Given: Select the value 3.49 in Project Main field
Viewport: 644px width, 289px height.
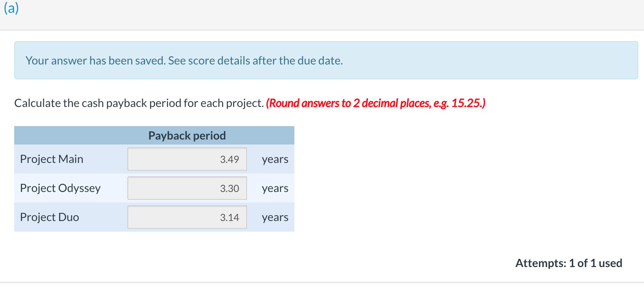Looking at the screenshot, I should click(229, 159).
